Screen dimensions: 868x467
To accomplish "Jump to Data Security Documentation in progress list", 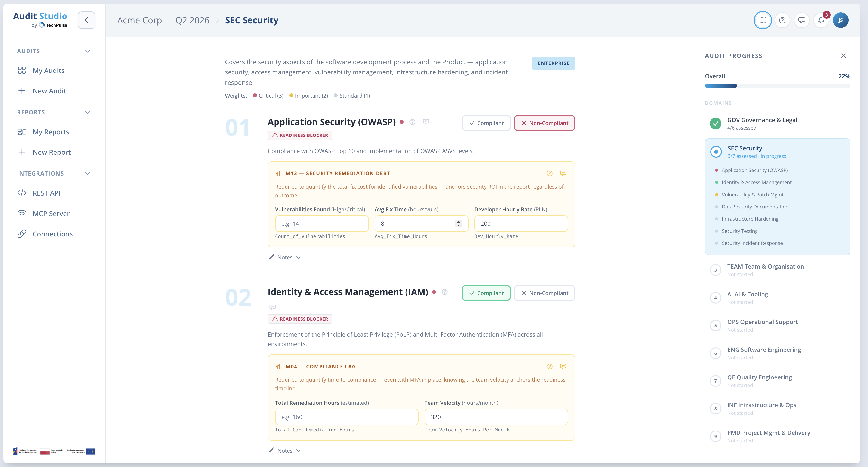I will [x=755, y=207].
